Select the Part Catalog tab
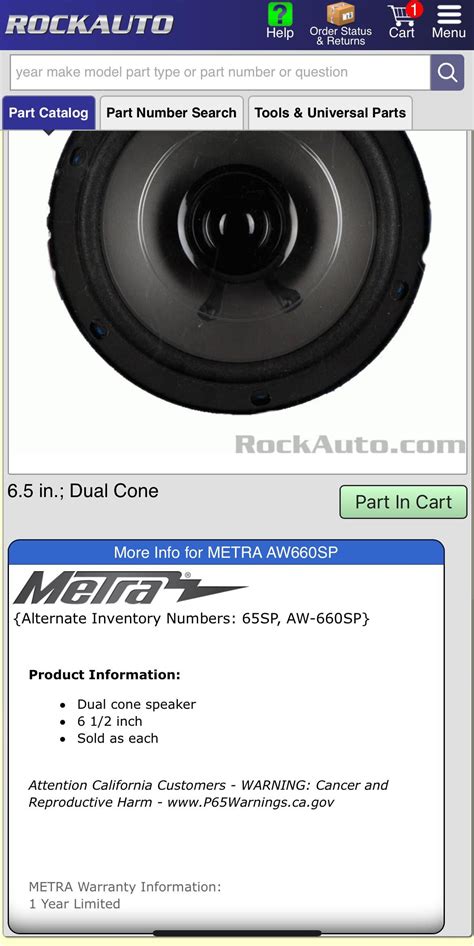Viewport: 474px width, 946px height. coord(48,113)
